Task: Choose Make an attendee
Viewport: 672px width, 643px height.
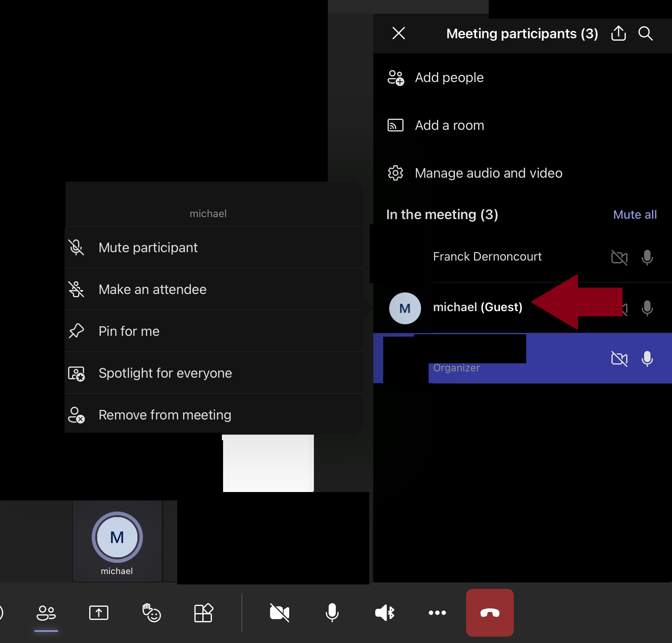Action: (214, 289)
